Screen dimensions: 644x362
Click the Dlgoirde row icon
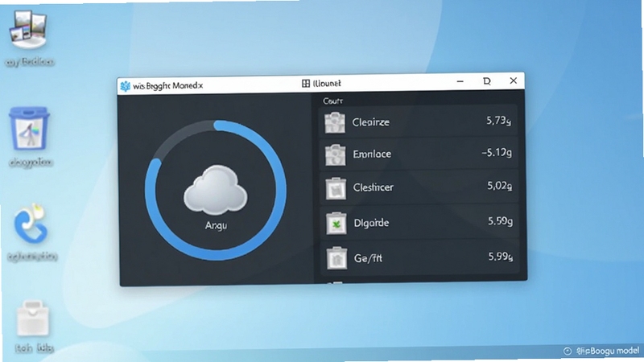336,224
